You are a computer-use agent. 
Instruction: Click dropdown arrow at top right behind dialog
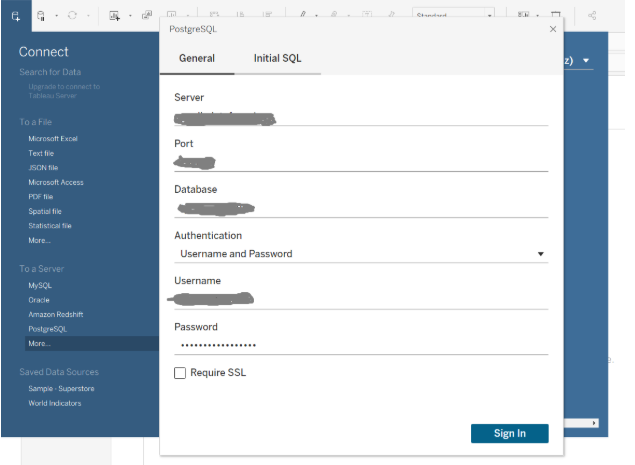(586, 61)
